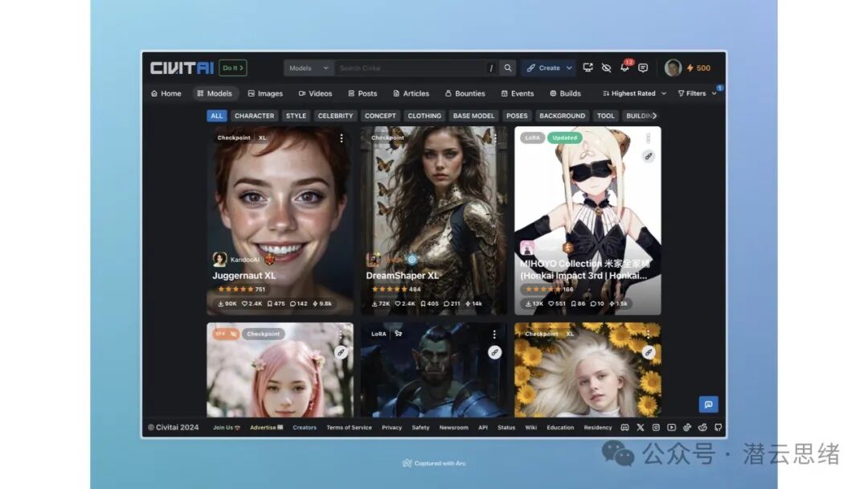Click the Create button

coord(544,68)
